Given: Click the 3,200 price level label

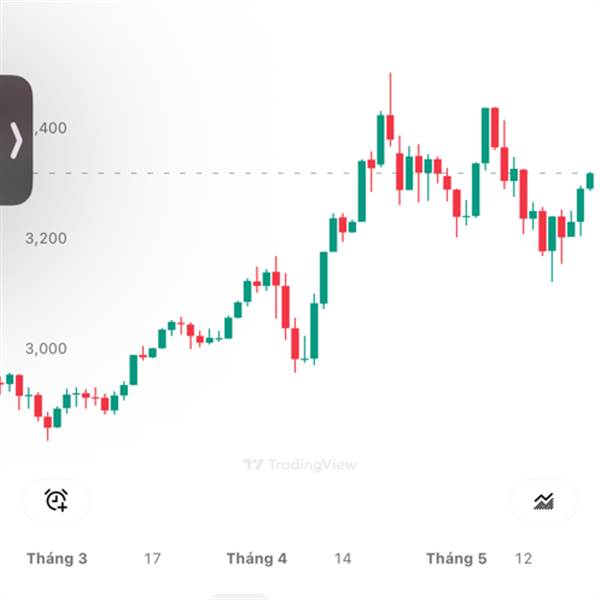Looking at the screenshot, I should (46, 238).
